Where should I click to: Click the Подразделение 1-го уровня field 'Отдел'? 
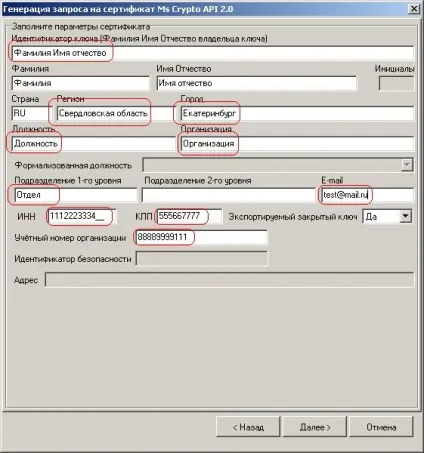76,195
